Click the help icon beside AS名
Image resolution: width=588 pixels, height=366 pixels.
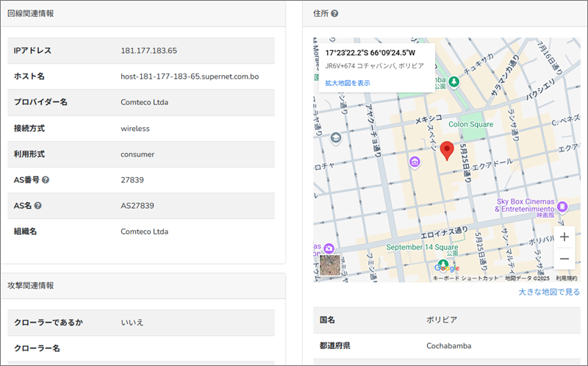pos(37,206)
